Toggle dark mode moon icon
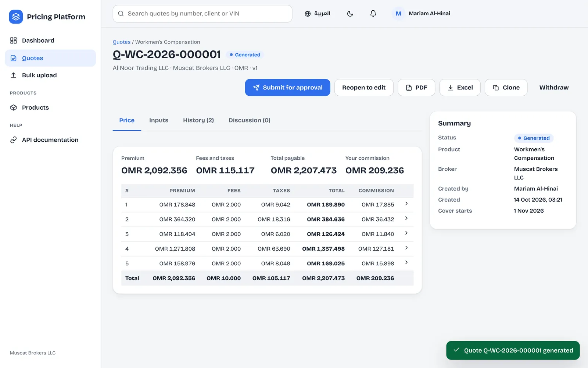The height and width of the screenshot is (368, 588). coord(350,14)
